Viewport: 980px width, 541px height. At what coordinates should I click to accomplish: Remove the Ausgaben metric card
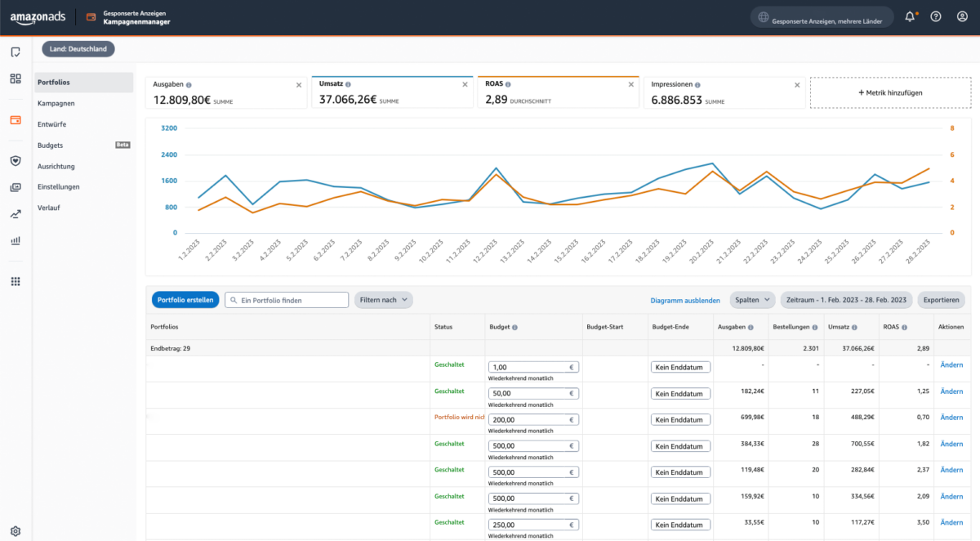click(x=299, y=84)
